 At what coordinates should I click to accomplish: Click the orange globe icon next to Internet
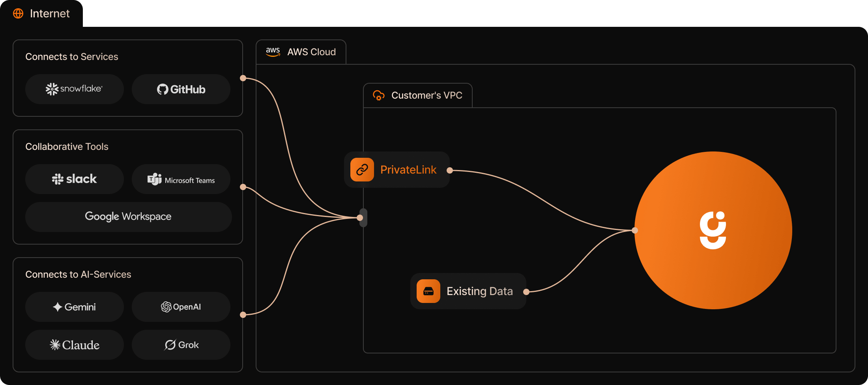(x=18, y=13)
